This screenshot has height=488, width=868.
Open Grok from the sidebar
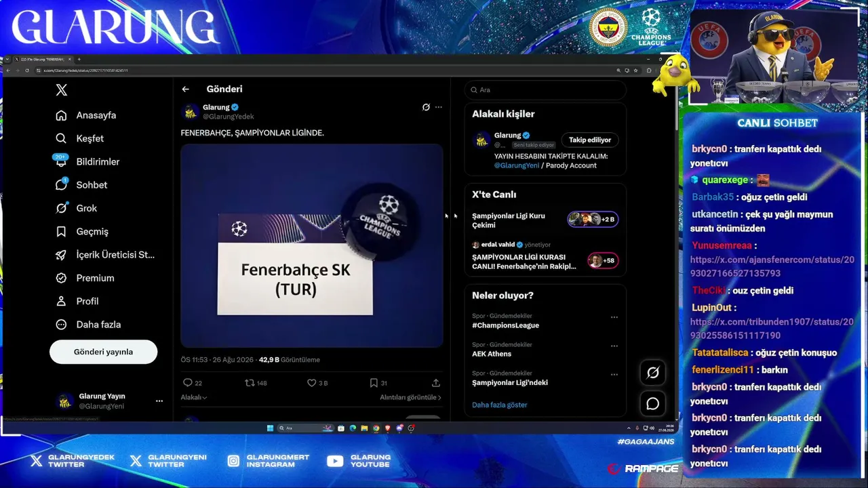[x=77, y=208]
